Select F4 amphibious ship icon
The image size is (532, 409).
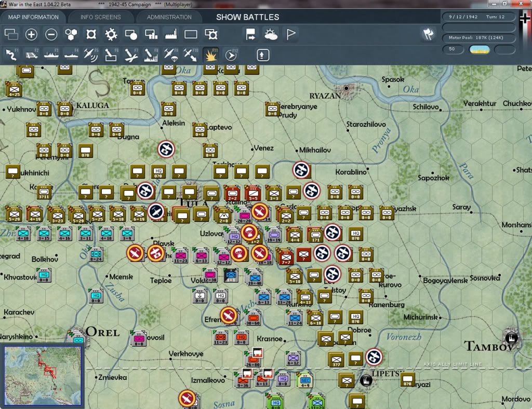71,55
